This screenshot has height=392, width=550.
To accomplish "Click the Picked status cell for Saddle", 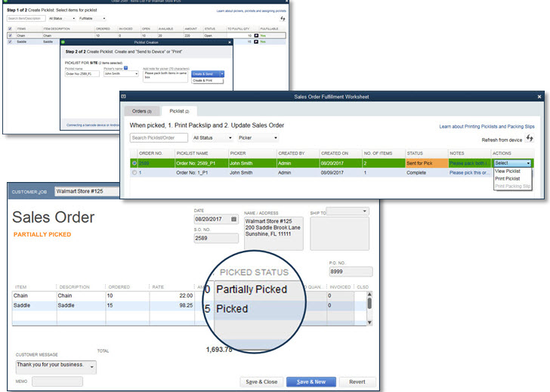I will (x=259, y=309).
